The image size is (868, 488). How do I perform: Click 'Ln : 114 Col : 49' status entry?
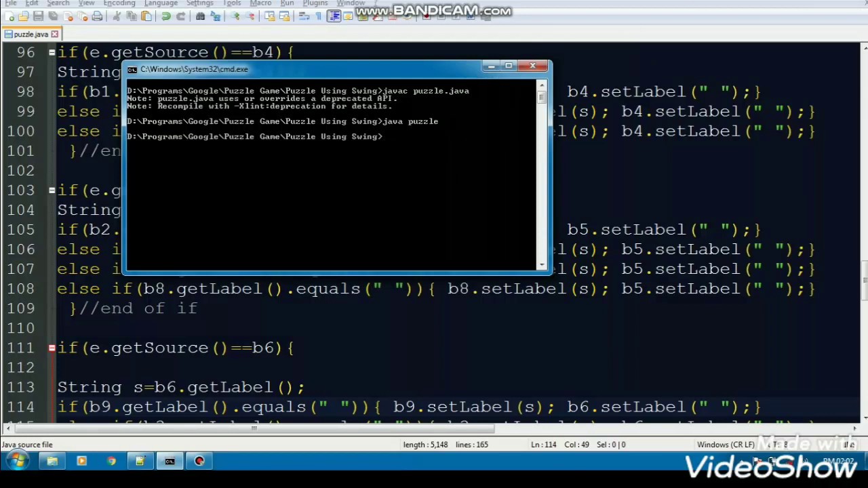560,445
